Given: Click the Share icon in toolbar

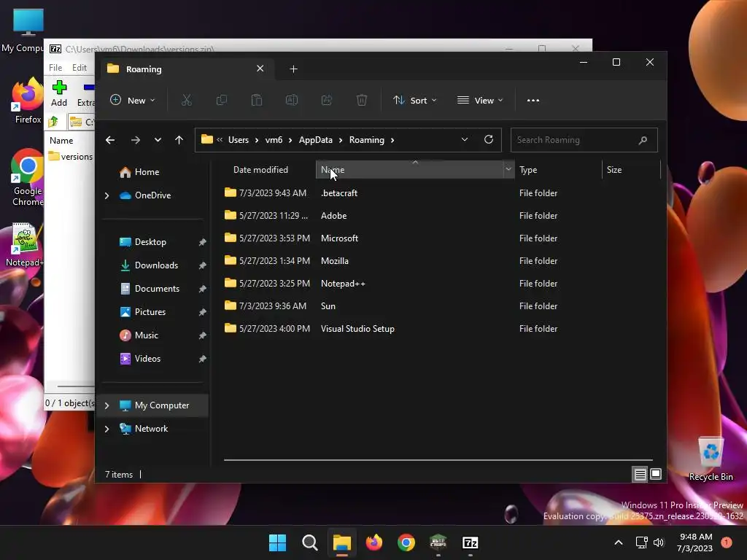Looking at the screenshot, I should [x=327, y=101].
